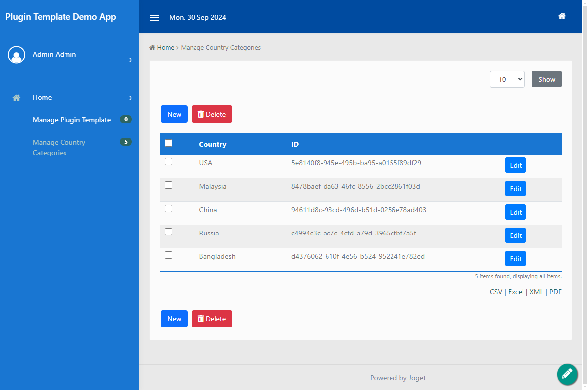Click the 5 badge on Manage Country Categories
Image resolution: width=588 pixels, height=390 pixels.
pyautogui.click(x=126, y=142)
